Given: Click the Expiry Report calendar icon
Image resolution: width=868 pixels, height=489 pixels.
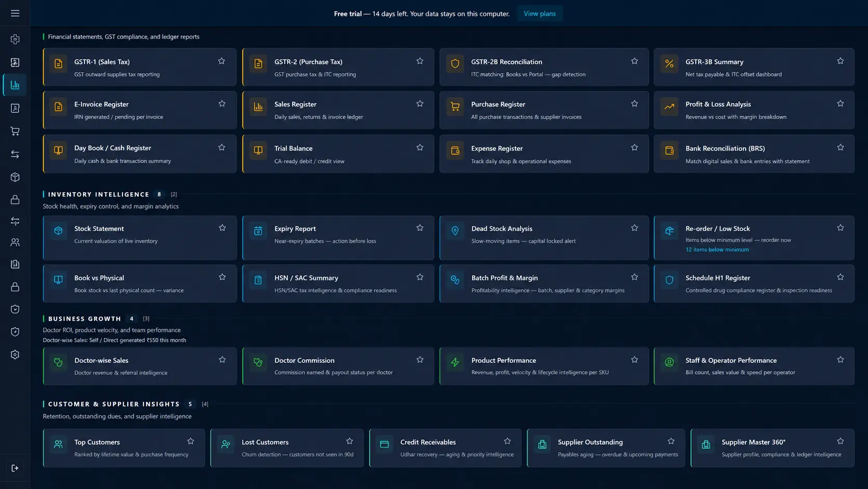Looking at the screenshot, I should [x=258, y=231].
